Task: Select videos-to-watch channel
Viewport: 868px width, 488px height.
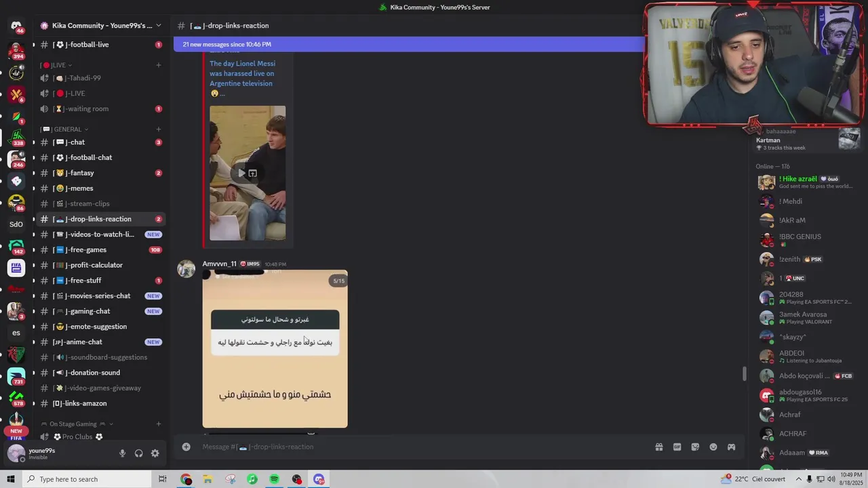Action: 100,235
